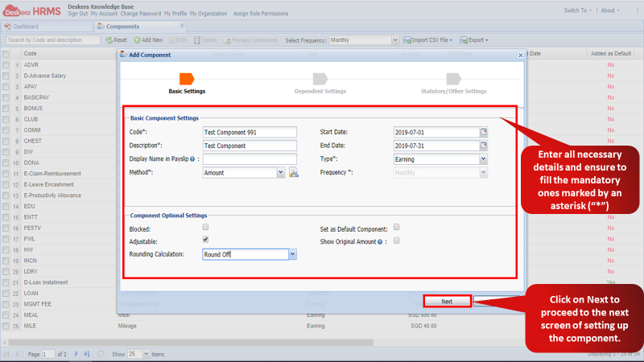
Task: Click the Dashboard tab icon
Action: [8, 27]
